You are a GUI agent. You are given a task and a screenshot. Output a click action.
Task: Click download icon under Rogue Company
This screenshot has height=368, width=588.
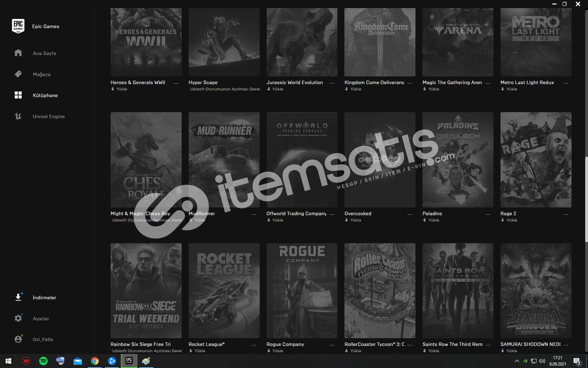269,351
